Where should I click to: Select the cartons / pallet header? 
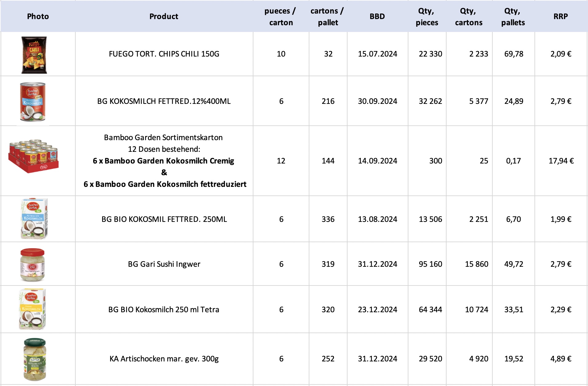[x=328, y=17]
